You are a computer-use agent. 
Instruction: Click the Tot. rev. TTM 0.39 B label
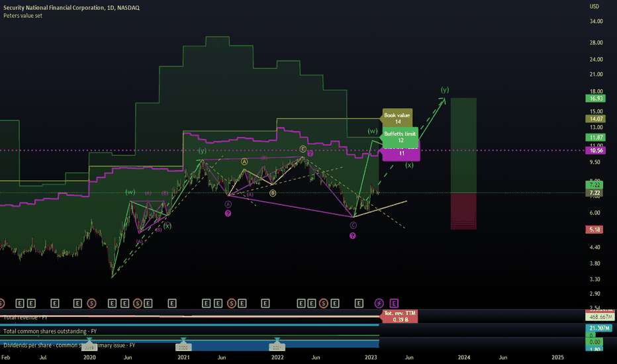click(400, 316)
